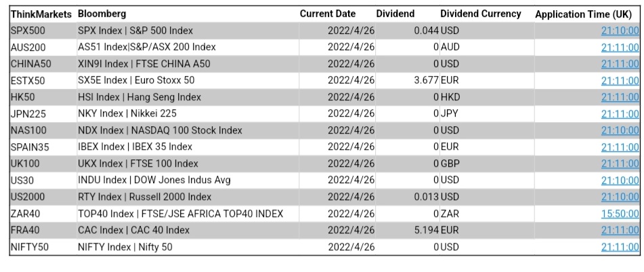Open the SPX500 application time link
Image resolution: width=644 pixels, height=272 pixels.
click(x=620, y=31)
